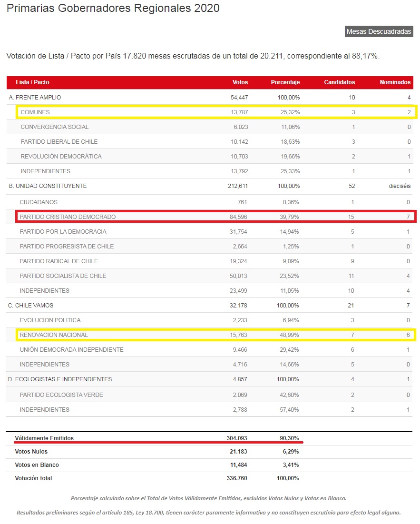Click the UNIÓN DEMOCRADA INDEPENDIENTE row
Screen dimensions: 420x524
click(x=71, y=350)
